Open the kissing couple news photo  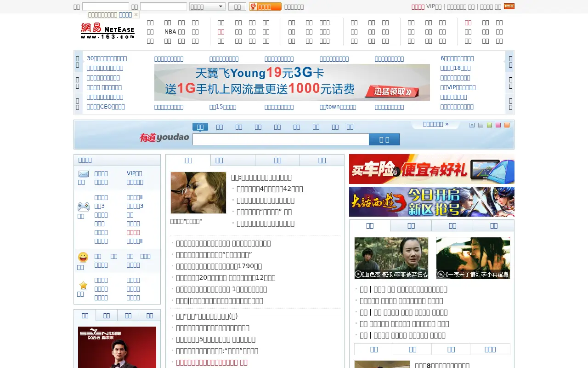[x=198, y=193]
